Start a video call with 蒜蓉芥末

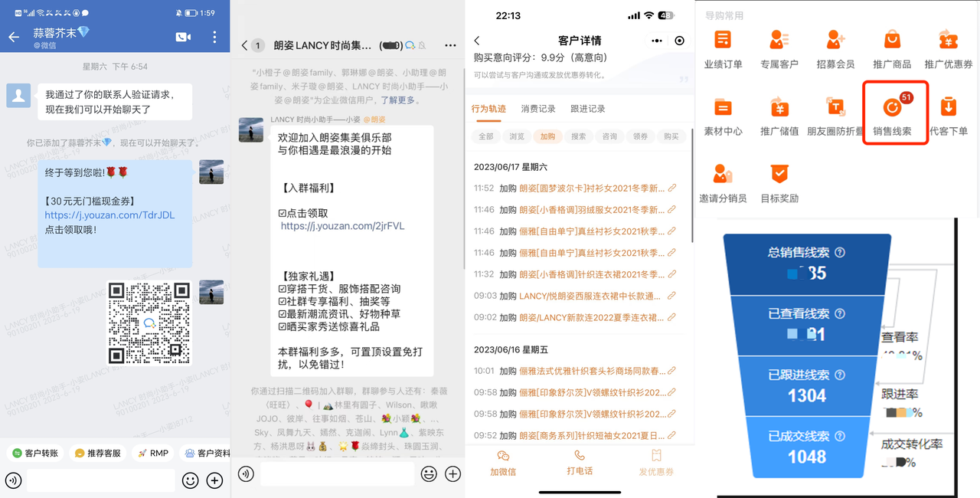click(183, 37)
